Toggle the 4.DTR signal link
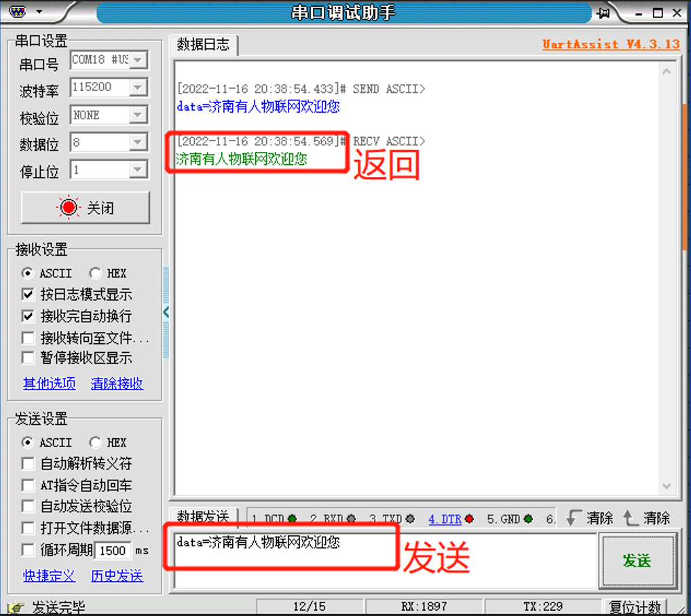Viewport: 691px width, 616px height. click(445, 519)
